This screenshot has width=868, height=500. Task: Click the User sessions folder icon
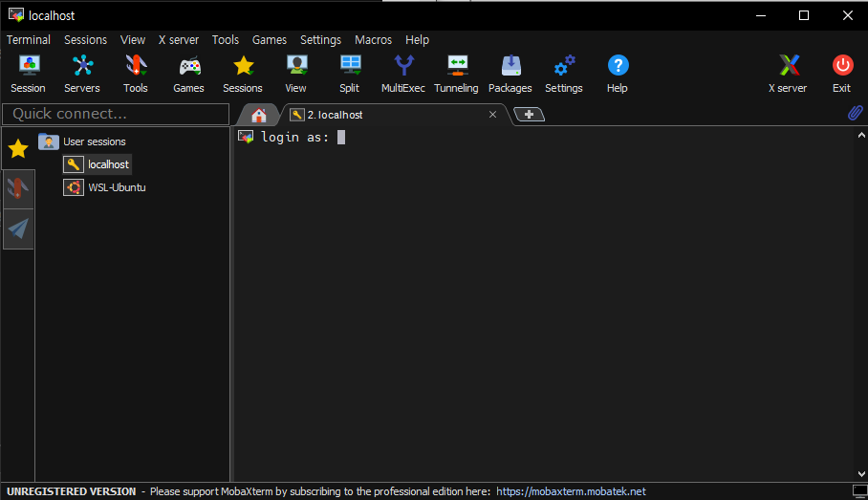click(x=49, y=141)
